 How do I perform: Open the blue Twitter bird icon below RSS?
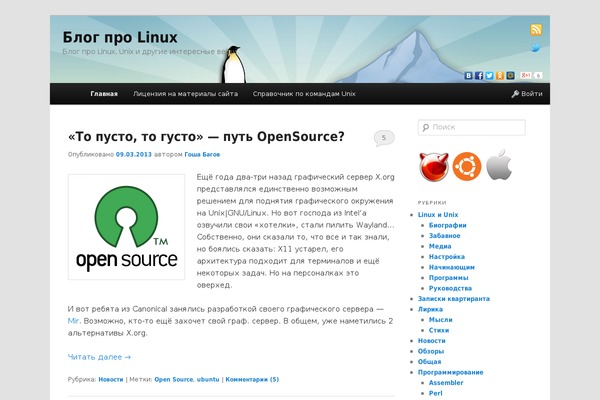[536, 47]
